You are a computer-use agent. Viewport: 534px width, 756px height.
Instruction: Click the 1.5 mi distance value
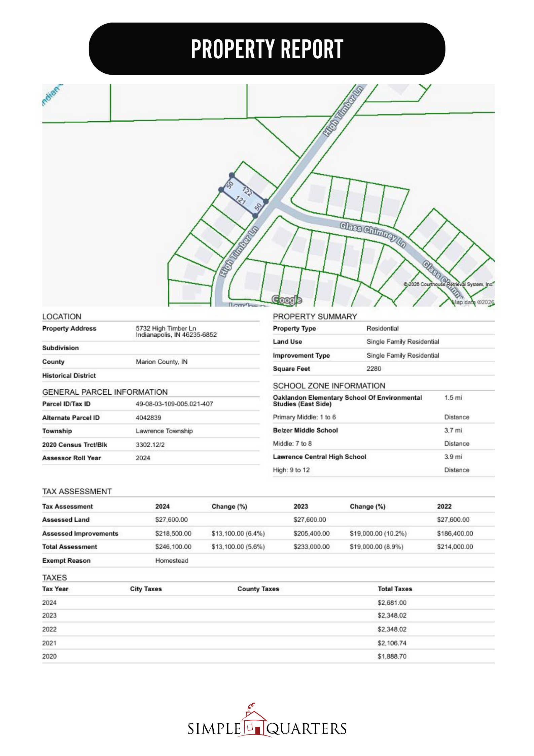tap(453, 397)
